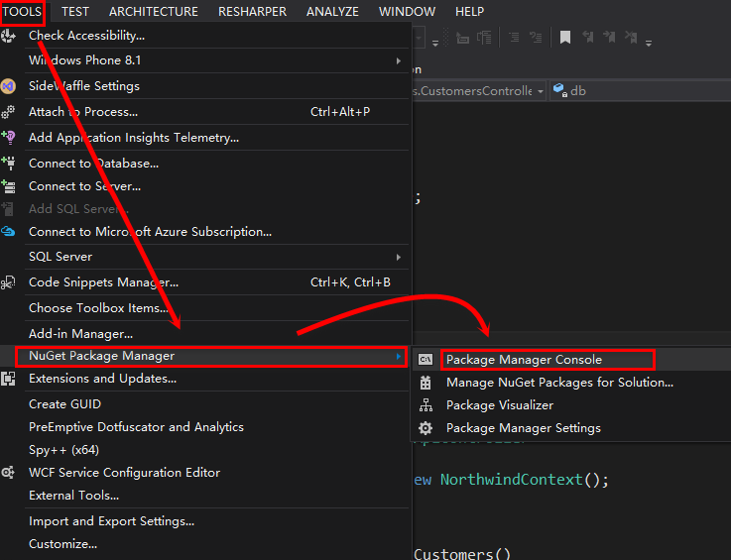731x560 pixels.
Task: Click the Package Visualizer hierarchy icon
Action: (x=426, y=405)
